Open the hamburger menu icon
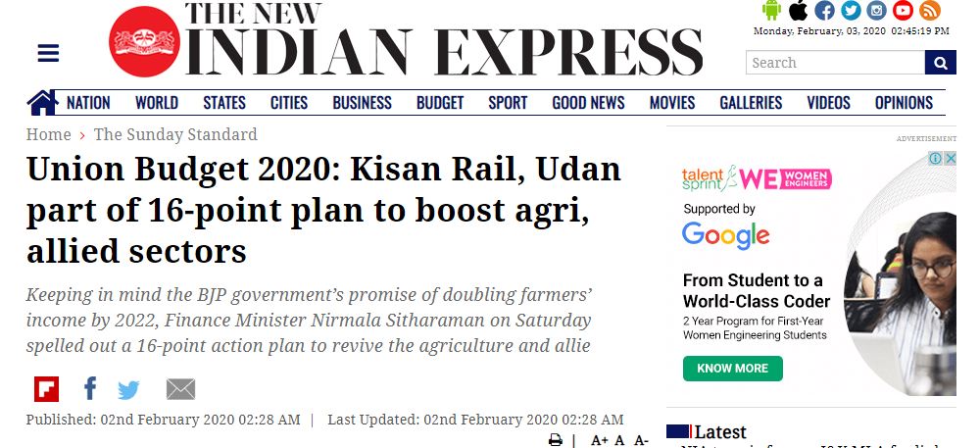Viewport: 980px width, 448px height. (48, 53)
